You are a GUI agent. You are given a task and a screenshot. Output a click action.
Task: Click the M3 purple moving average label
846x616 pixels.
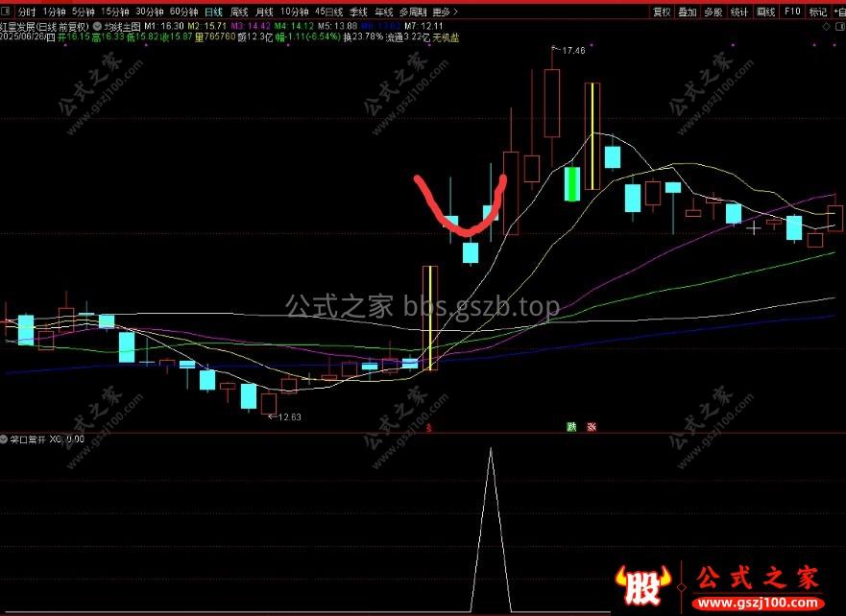[233, 26]
